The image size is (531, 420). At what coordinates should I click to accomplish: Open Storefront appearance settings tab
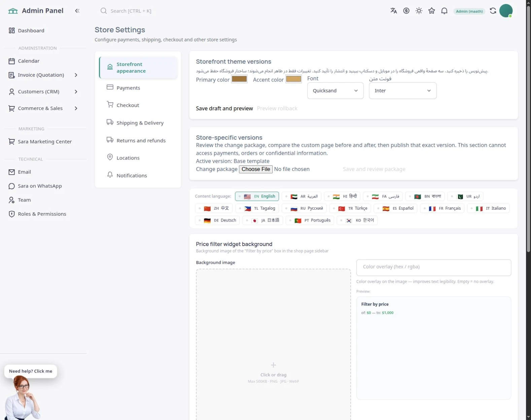[138, 68]
